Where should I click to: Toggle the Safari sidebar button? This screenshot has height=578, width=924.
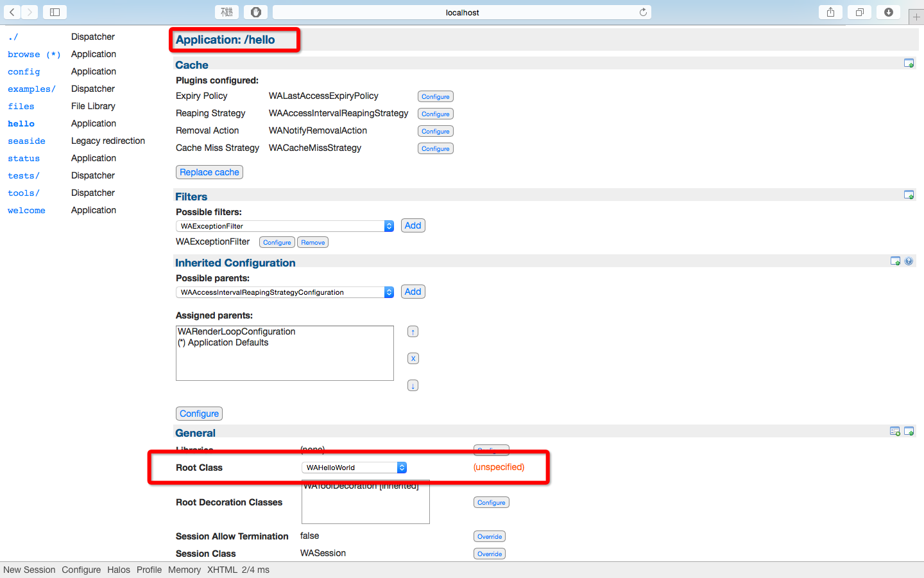pos(55,12)
